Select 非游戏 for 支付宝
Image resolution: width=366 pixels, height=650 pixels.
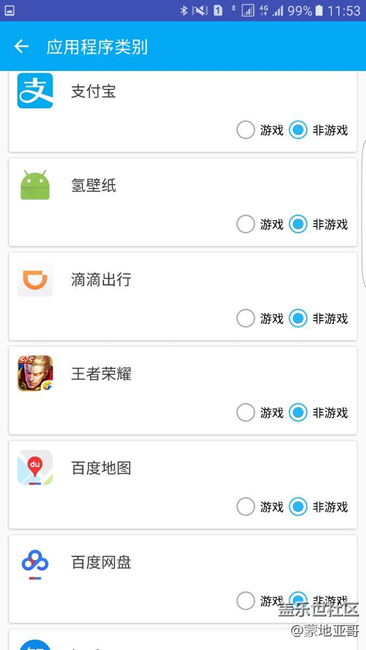tap(298, 130)
